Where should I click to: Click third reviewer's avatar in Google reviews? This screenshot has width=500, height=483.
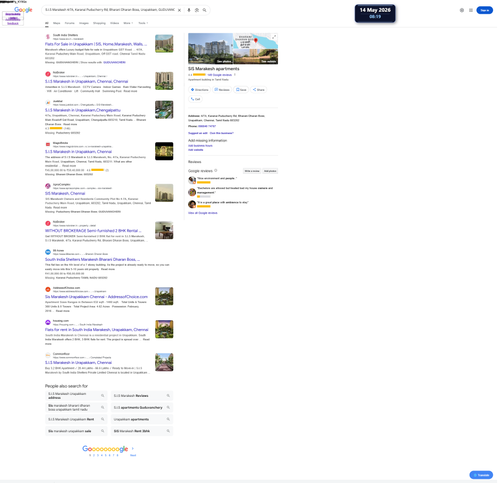pyautogui.click(x=192, y=204)
